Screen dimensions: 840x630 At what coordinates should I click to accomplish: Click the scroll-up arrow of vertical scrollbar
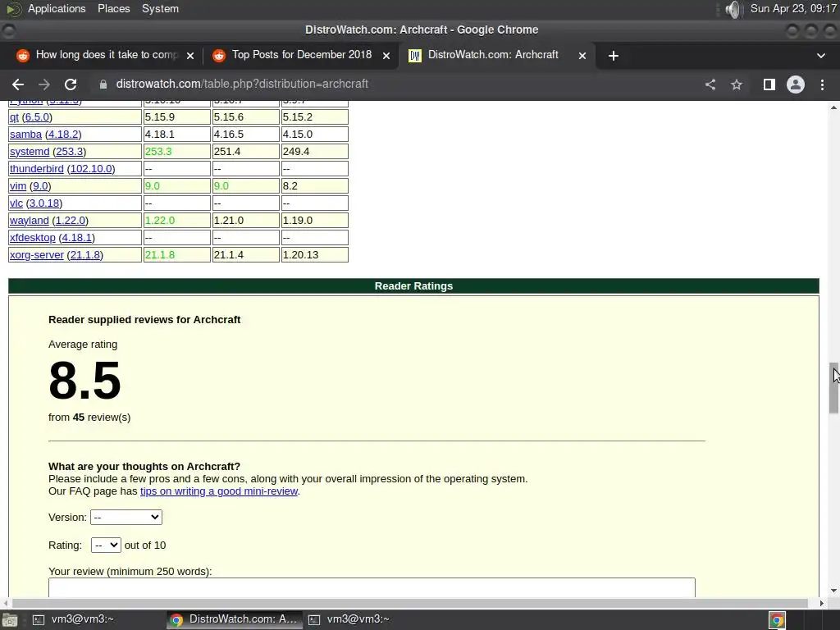[x=833, y=107]
